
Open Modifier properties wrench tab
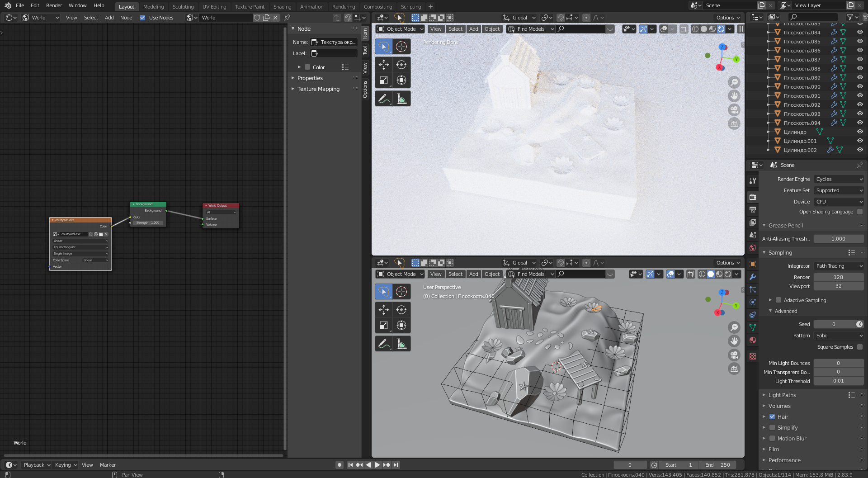pyautogui.click(x=753, y=277)
